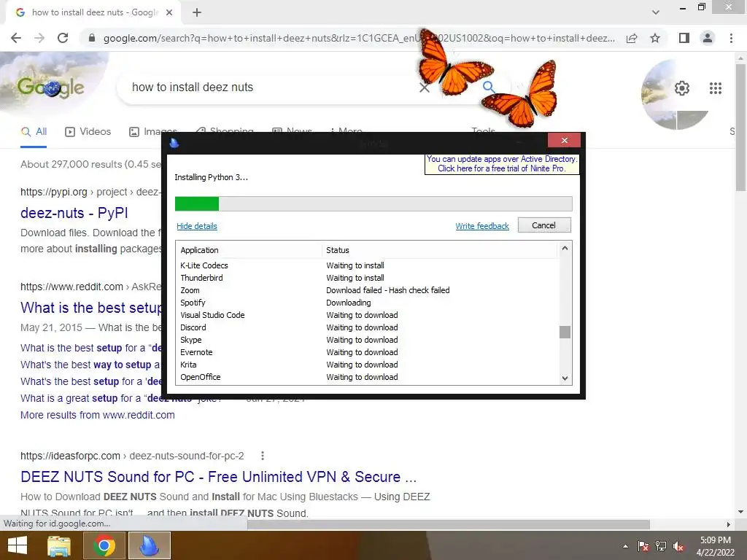Select the All results tab
747x560 pixels.
(34, 132)
